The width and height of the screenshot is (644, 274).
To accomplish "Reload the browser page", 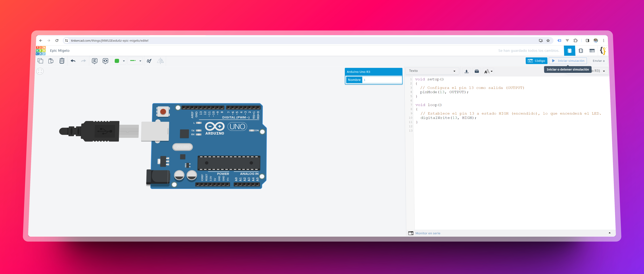I will pyautogui.click(x=57, y=41).
